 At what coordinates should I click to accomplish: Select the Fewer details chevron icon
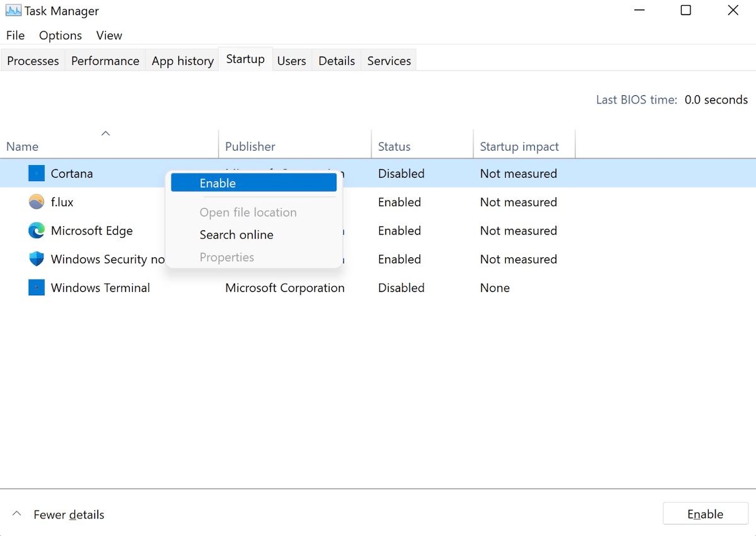pyautogui.click(x=16, y=513)
